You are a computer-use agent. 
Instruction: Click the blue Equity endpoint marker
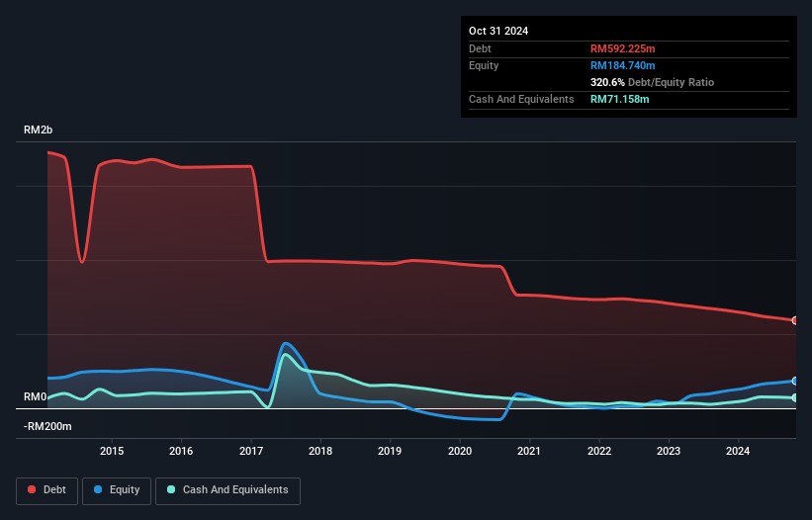pos(794,381)
